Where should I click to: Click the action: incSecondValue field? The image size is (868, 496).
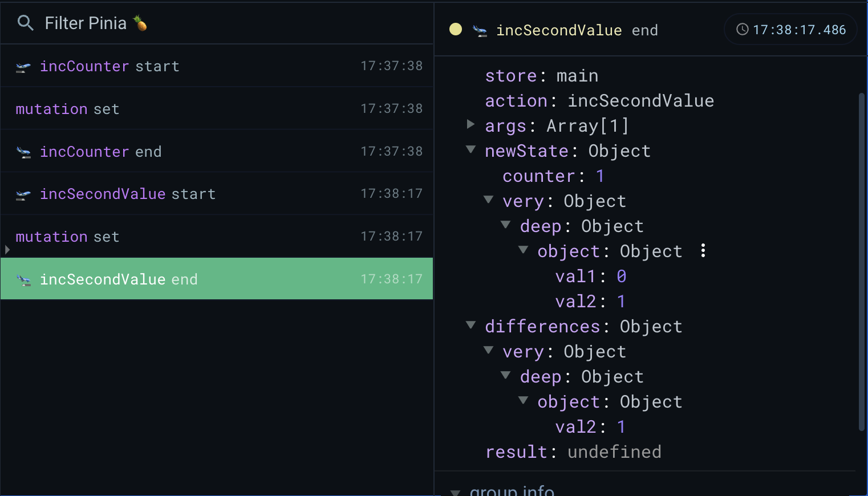click(x=599, y=101)
